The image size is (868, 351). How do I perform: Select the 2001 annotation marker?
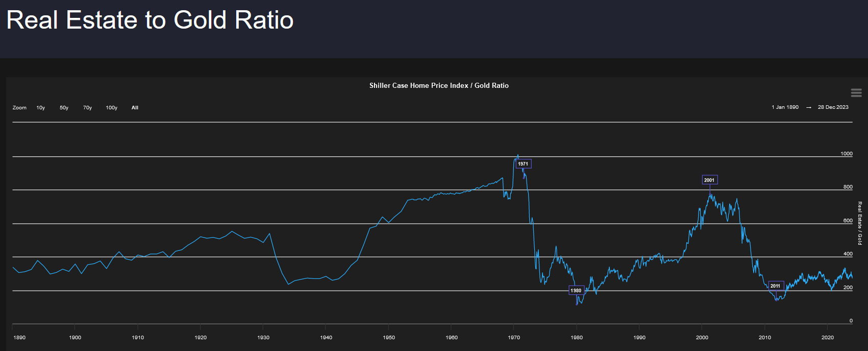point(709,180)
